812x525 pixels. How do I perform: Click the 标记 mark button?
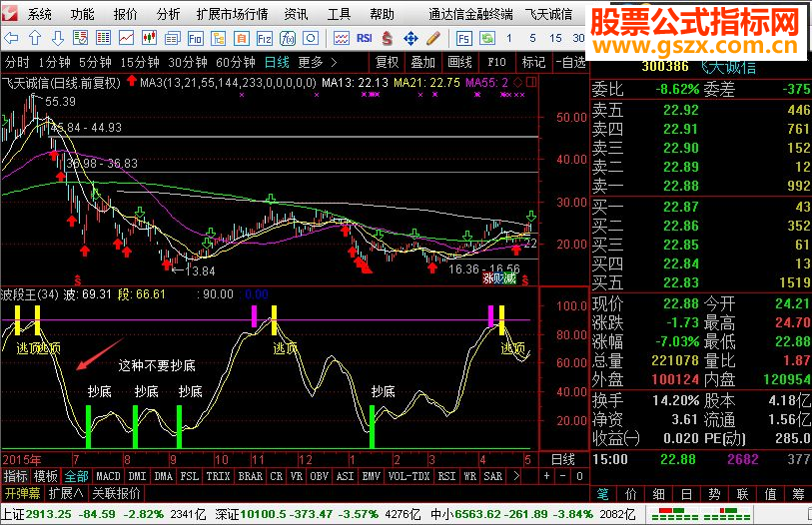(533, 62)
